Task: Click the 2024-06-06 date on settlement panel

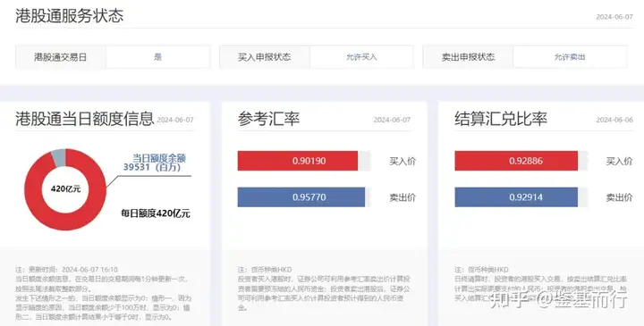Action: coord(614,120)
